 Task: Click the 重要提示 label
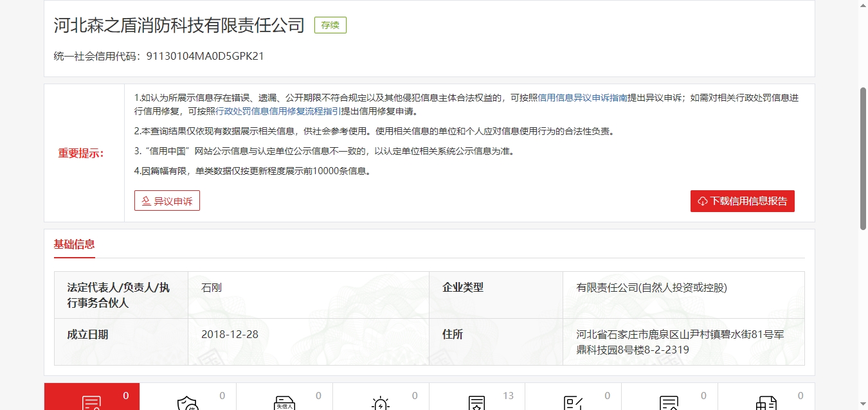[81, 153]
